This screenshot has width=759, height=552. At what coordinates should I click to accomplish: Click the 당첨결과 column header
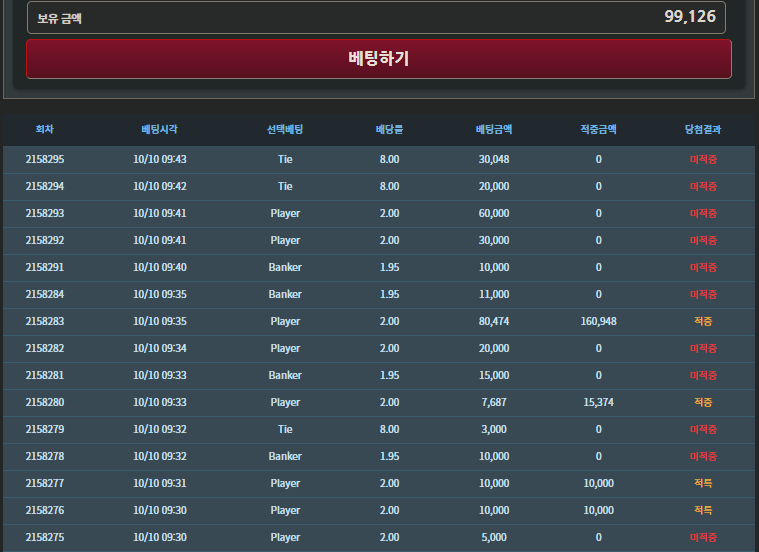click(703, 129)
